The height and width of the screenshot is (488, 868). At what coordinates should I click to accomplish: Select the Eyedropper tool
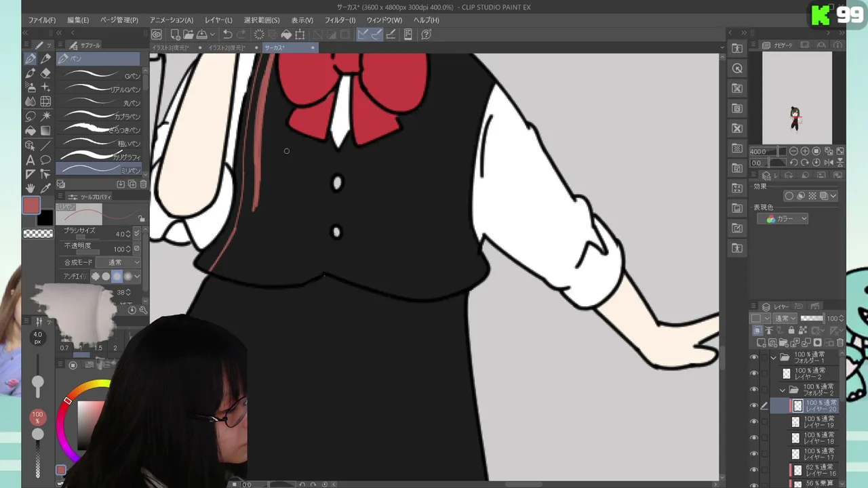tap(45, 188)
